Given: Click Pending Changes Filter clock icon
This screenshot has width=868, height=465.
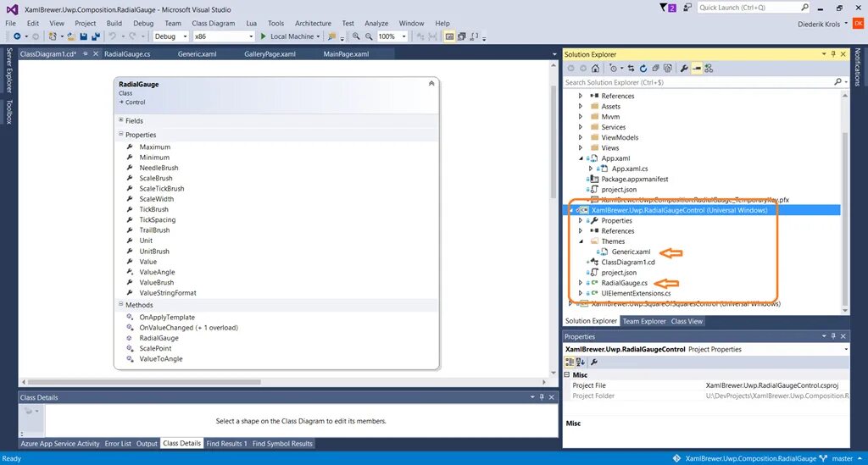Looking at the screenshot, I should coord(613,69).
